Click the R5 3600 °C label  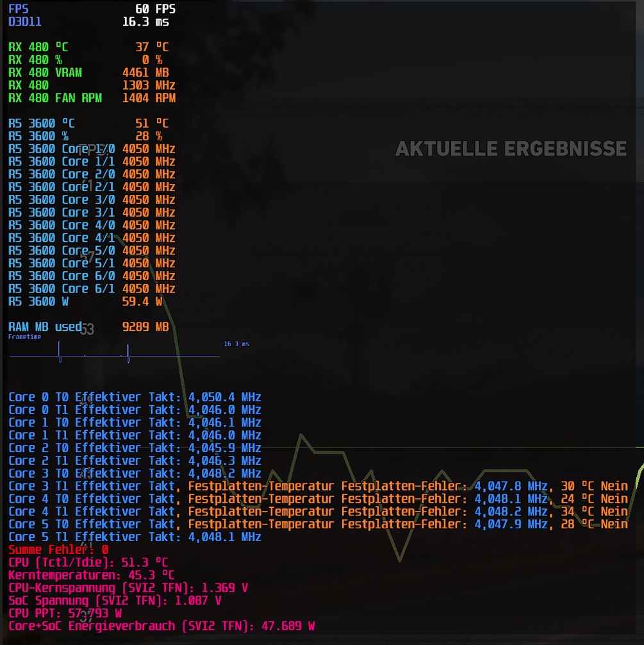click(x=42, y=124)
